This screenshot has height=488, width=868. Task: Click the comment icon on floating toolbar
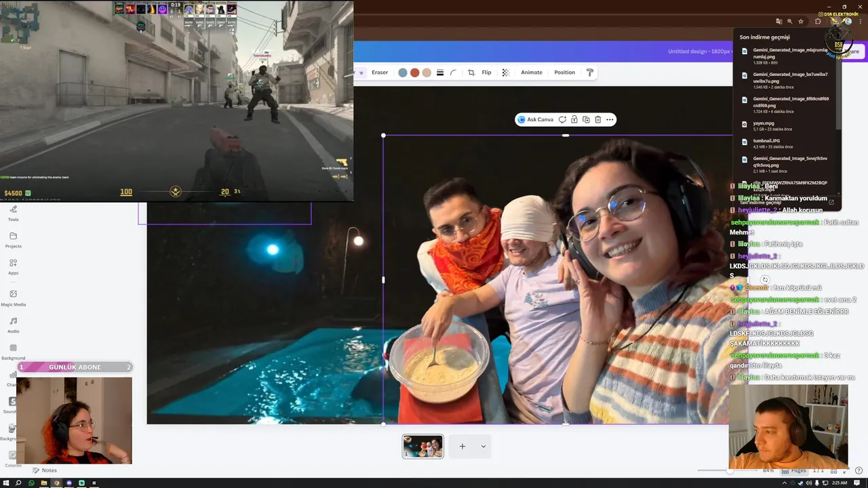(562, 119)
